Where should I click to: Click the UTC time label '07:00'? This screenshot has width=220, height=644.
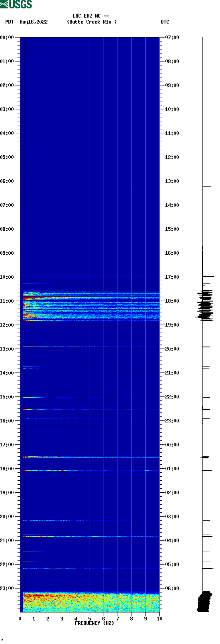click(172, 38)
